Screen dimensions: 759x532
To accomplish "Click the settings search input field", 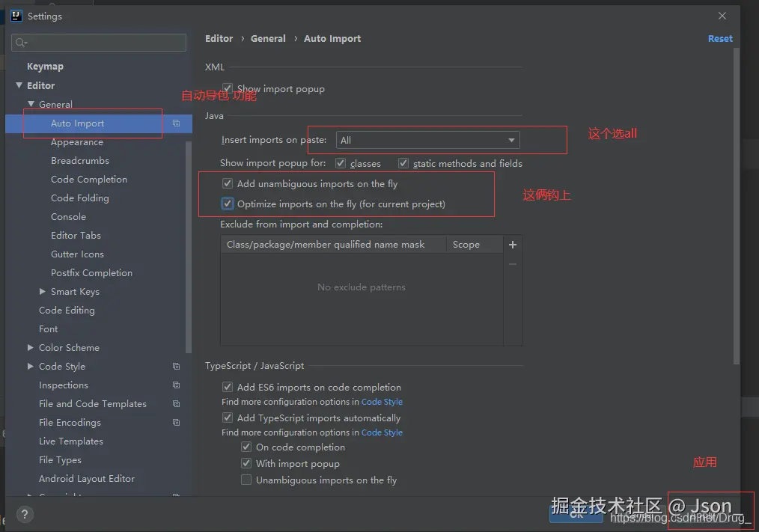I will pyautogui.click(x=99, y=43).
